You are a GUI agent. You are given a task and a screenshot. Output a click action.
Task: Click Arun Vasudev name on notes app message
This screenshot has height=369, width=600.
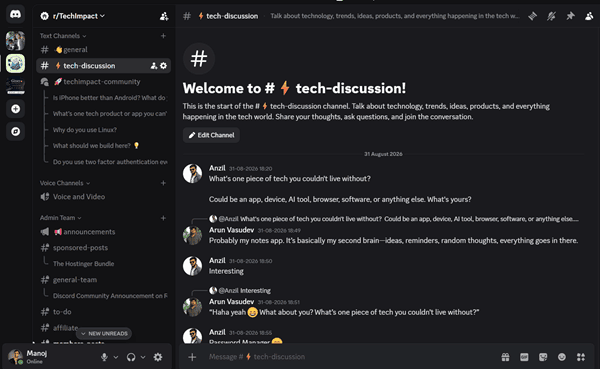(231, 230)
